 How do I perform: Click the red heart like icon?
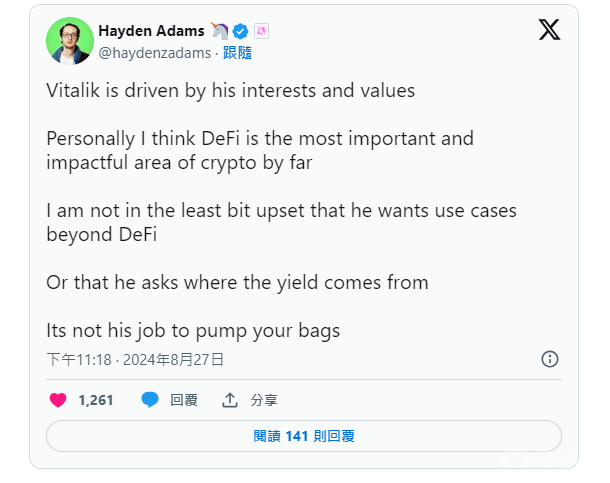click(58, 400)
